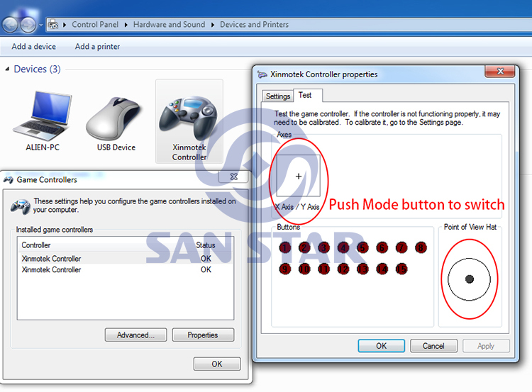The image size is (532, 392).
Task: Click button indicator 1
Action: click(285, 247)
